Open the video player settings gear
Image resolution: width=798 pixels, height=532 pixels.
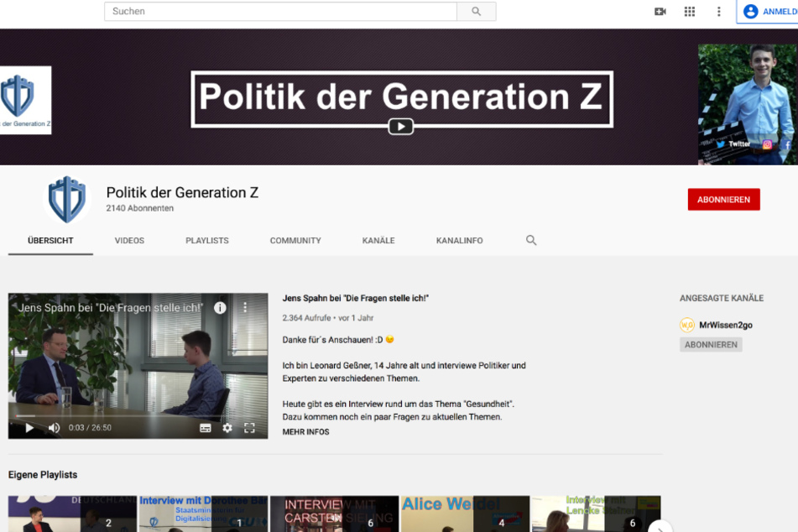[x=227, y=428]
